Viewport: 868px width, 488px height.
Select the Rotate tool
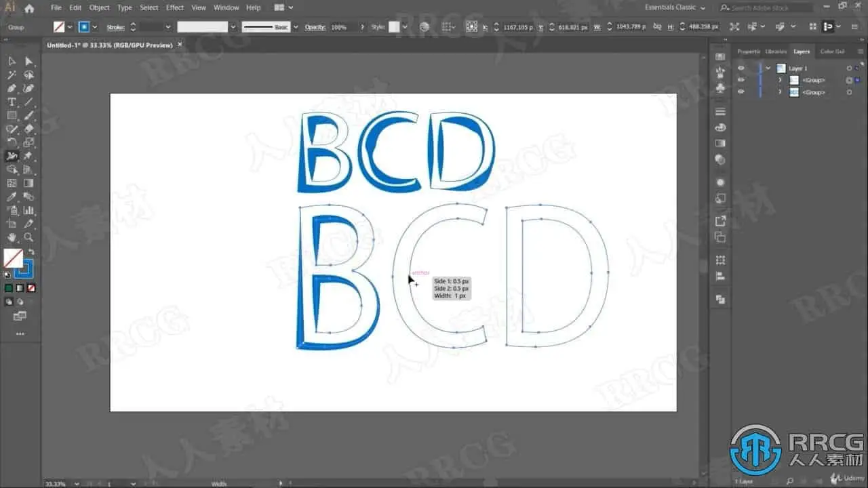(12, 143)
